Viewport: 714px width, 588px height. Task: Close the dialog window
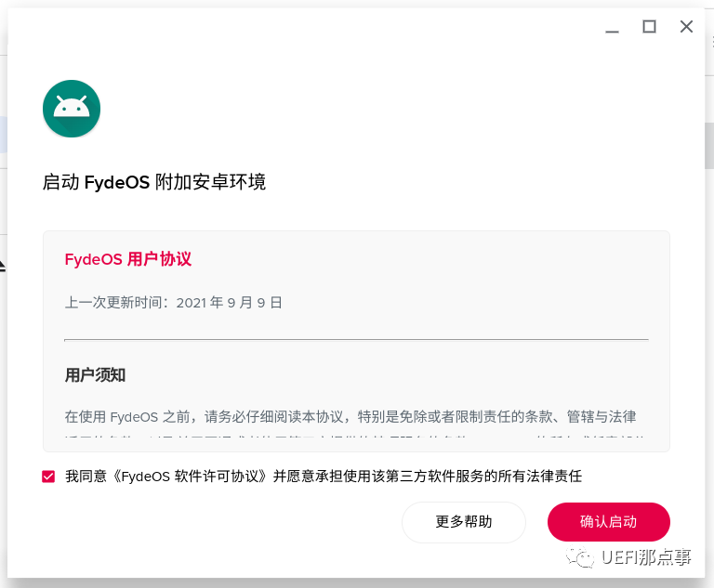[x=686, y=27]
